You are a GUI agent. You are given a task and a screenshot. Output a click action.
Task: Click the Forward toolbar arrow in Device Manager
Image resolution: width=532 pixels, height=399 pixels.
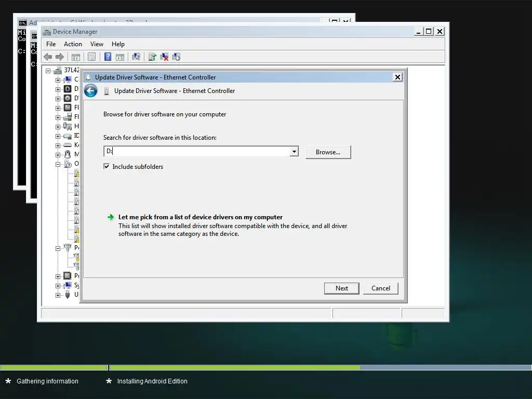click(60, 57)
